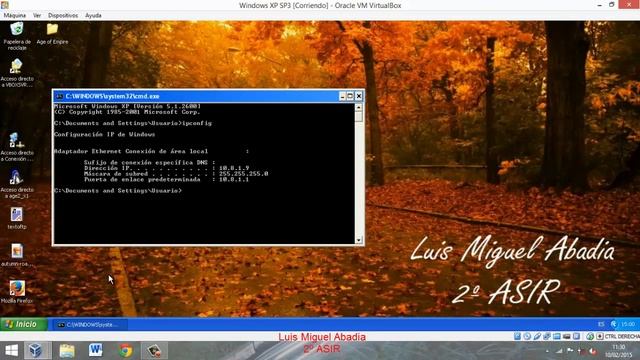
Task: Click the VirtualBox hard disk status icon
Action: tap(517, 336)
